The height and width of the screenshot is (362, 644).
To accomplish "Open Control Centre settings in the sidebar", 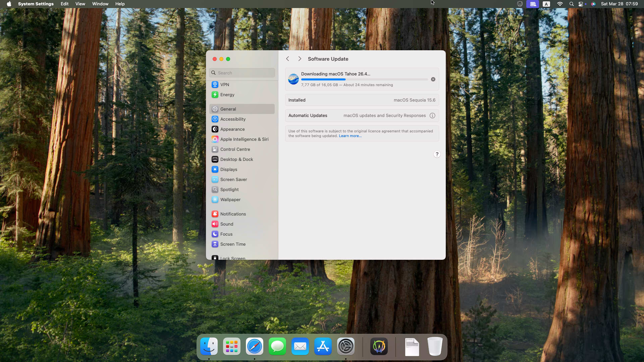I will pos(242,149).
